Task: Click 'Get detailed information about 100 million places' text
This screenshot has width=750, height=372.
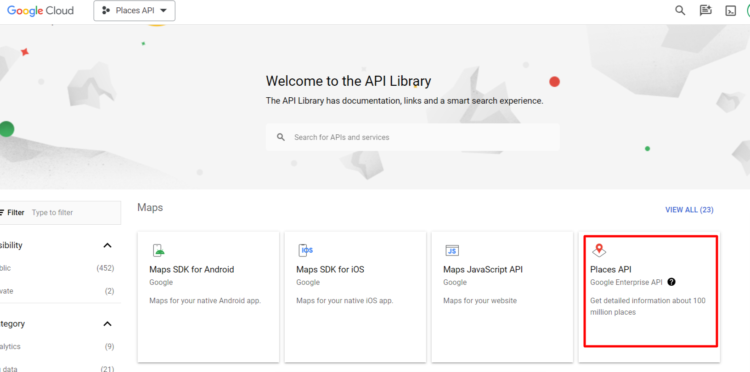Action: (x=648, y=306)
